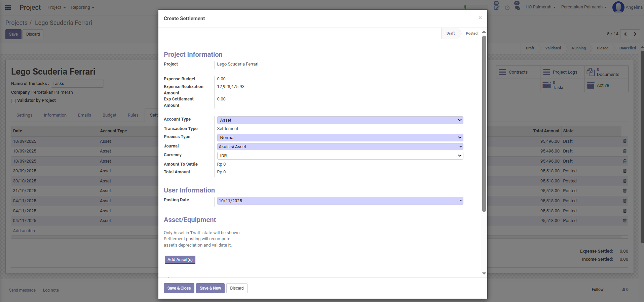Open the Process Type dropdown
Image resolution: width=644 pixels, height=302 pixels.
[x=340, y=138]
